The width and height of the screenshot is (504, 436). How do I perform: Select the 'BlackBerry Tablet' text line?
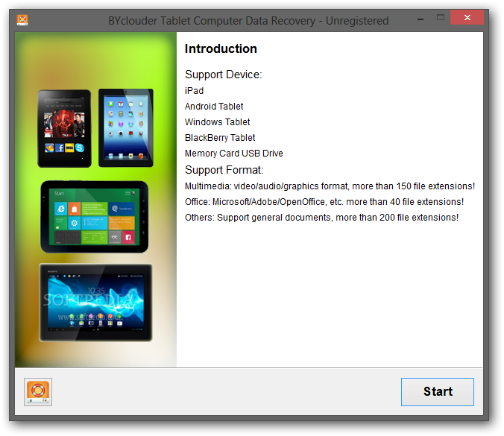tap(220, 138)
